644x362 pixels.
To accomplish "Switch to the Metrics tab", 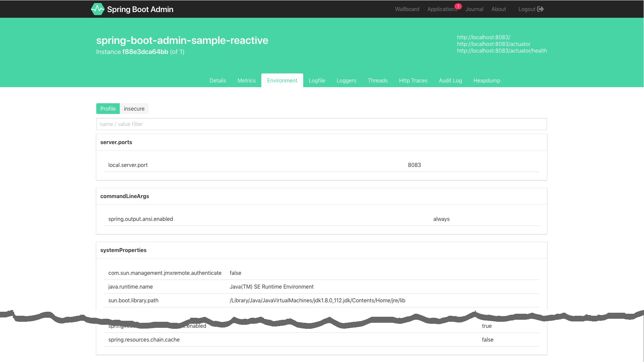I will tap(247, 80).
